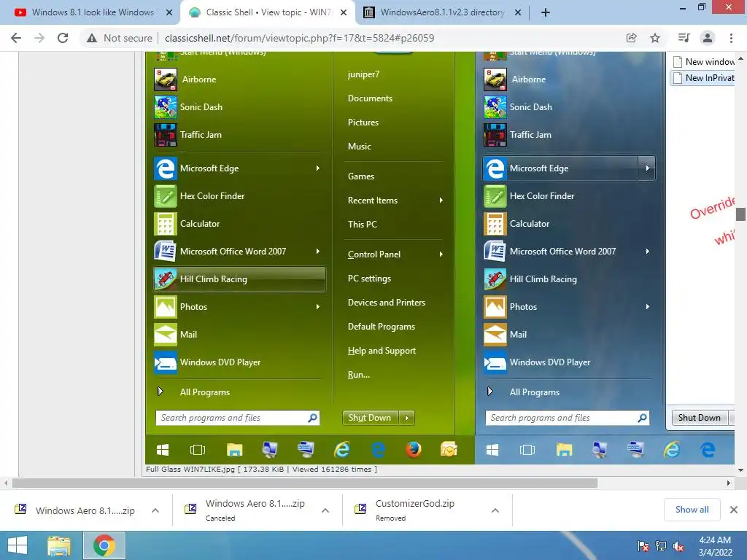Open the Chrome profile avatar
This screenshot has width=747, height=560.
708,38
